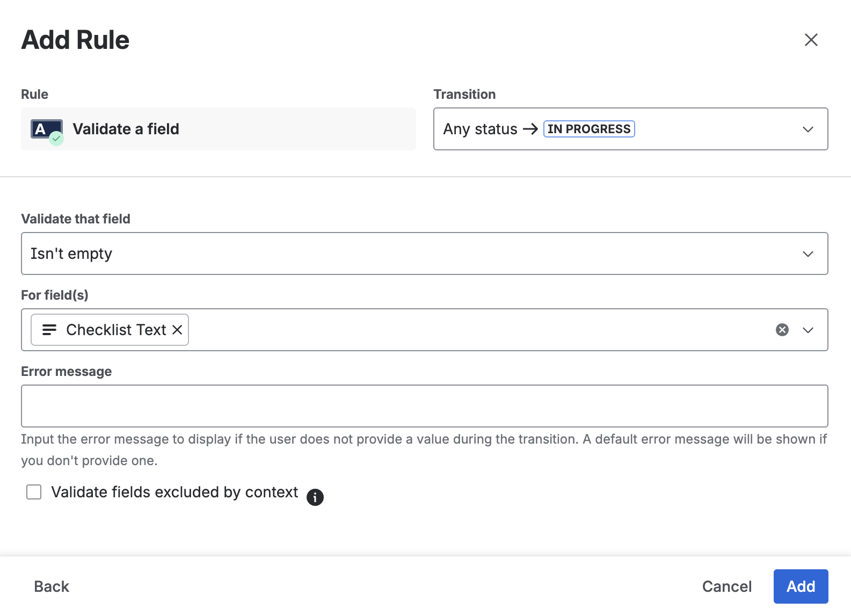Remove the Checklist Text field chip
Image resolution: width=851 pixels, height=616 pixels.
(x=177, y=330)
